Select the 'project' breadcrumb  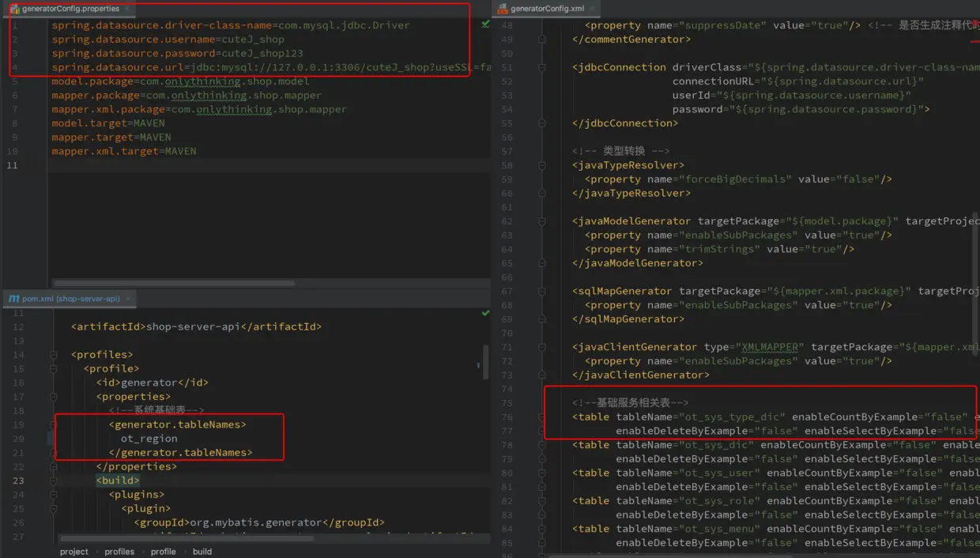[x=73, y=552]
